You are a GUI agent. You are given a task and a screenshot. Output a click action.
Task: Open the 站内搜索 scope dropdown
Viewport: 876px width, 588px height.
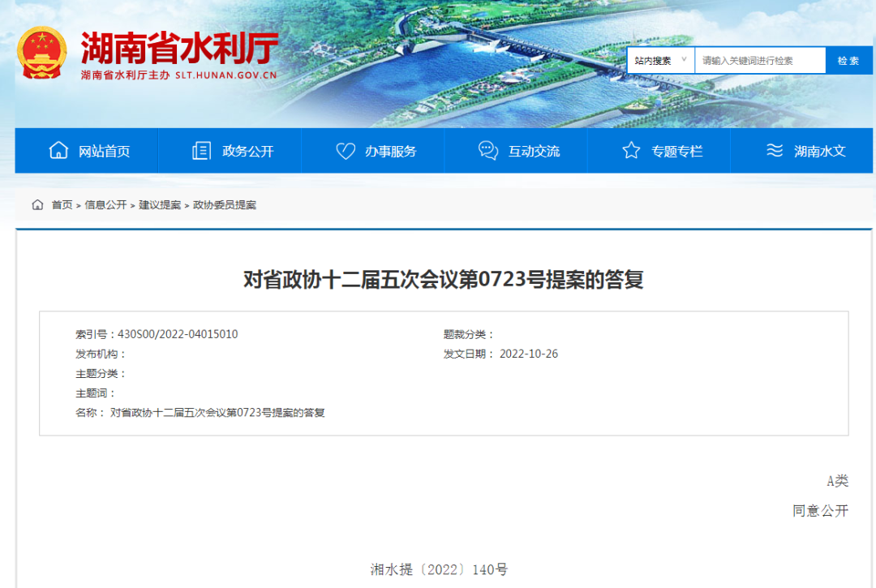tap(661, 61)
